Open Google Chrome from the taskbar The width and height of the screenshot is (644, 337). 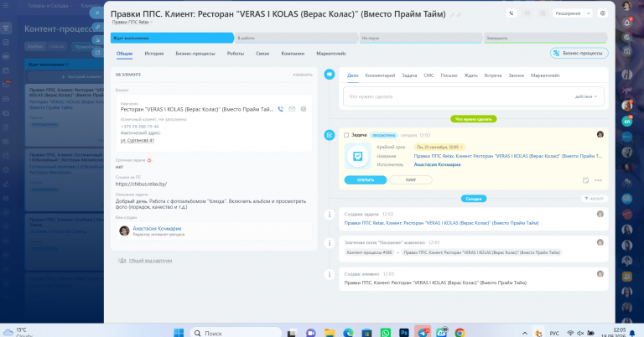pyautogui.click(x=460, y=333)
